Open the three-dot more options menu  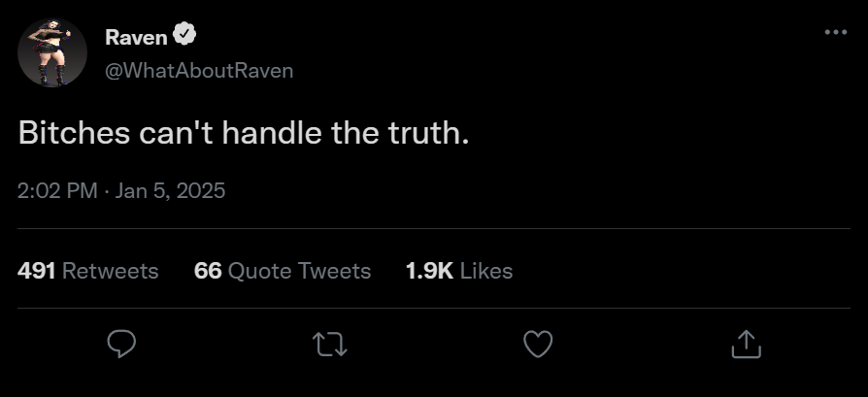click(x=835, y=33)
